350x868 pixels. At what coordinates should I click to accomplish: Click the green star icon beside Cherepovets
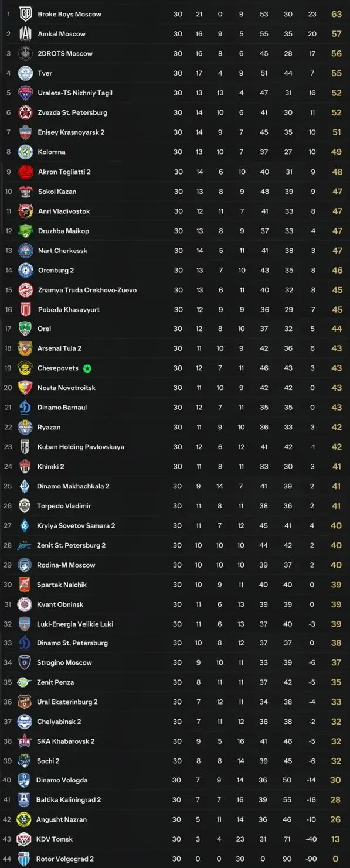pos(87,368)
